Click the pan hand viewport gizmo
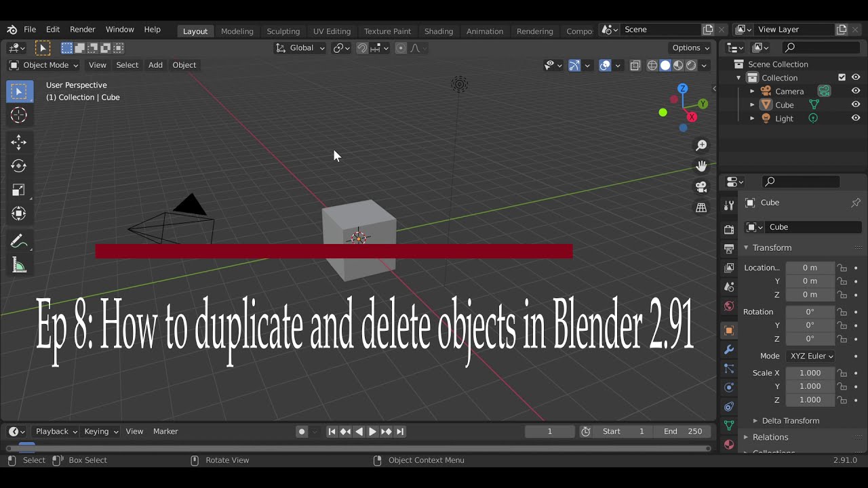The image size is (868, 488). pos(701,166)
